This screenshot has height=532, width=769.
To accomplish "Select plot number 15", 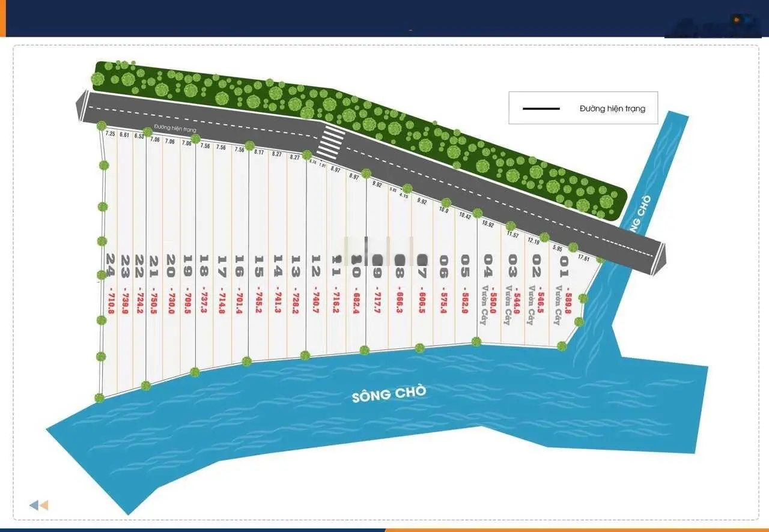I will 259,265.
